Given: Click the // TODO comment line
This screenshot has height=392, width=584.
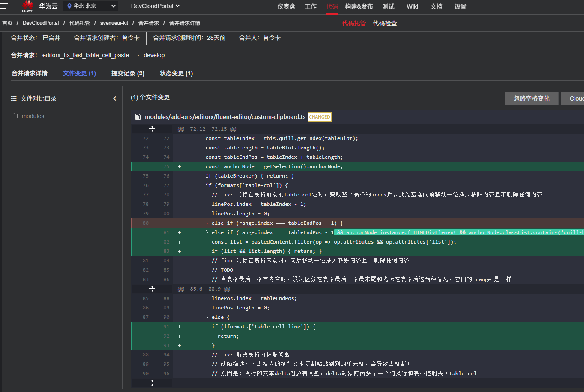Looking at the screenshot, I should [x=222, y=270].
